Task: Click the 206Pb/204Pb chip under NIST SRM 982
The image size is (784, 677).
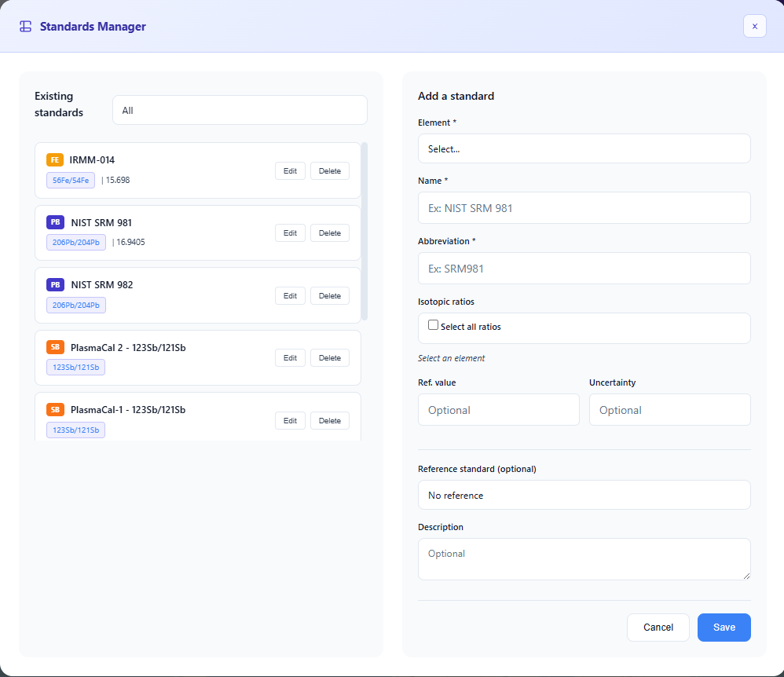Action: pyautogui.click(x=75, y=305)
